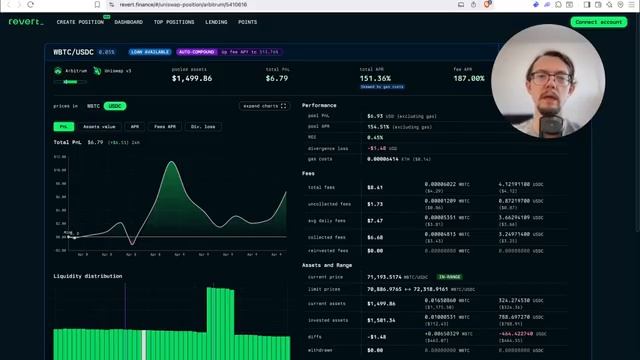Click the Arbitrum network icon
This screenshot has height=360, width=640.
pos(58,71)
